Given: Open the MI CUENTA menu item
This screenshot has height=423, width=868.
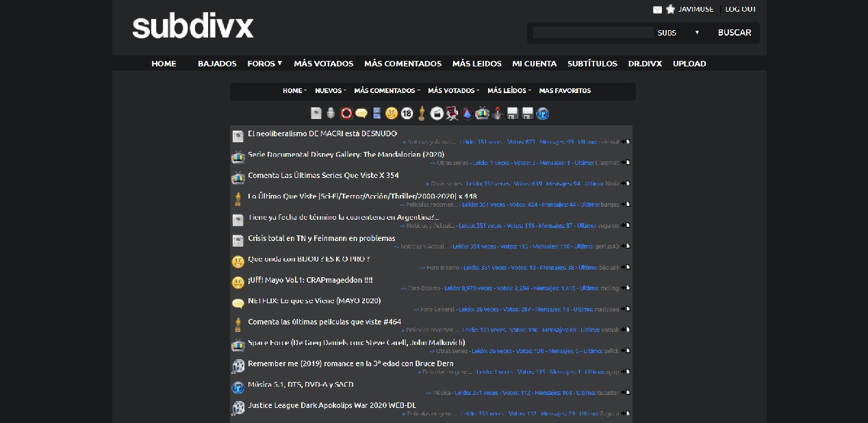Looking at the screenshot, I should 534,63.
